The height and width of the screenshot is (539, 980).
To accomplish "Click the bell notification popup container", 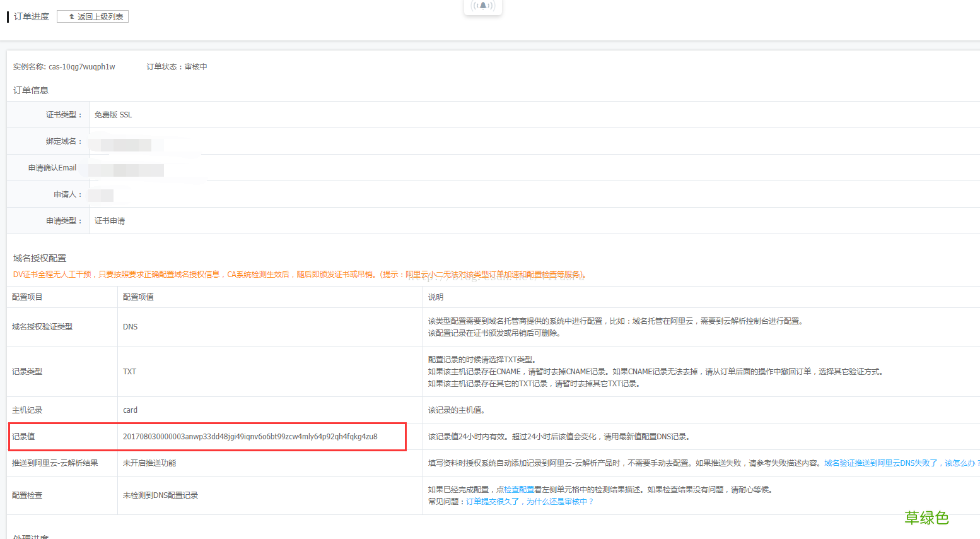I will pyautogui.click(x=482, y=8).
